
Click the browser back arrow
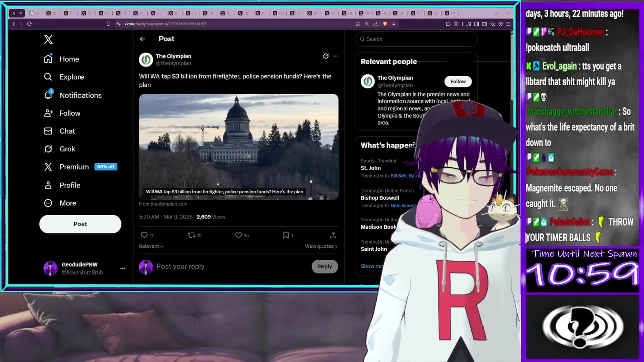point(14,24)
